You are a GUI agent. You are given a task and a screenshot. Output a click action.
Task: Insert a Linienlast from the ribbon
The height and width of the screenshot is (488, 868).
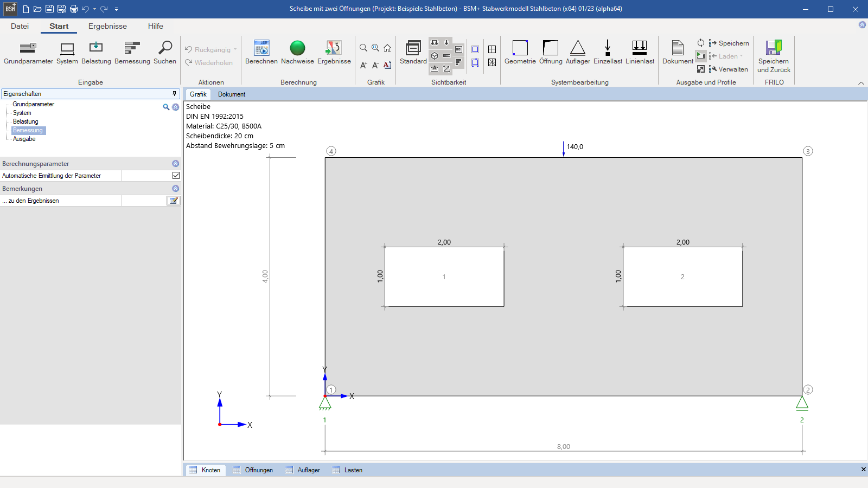pyautogui.click(x=640, y=53)
